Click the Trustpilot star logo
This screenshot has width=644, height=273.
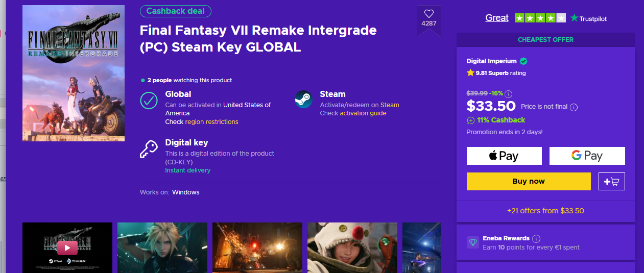tap(575, 18)
